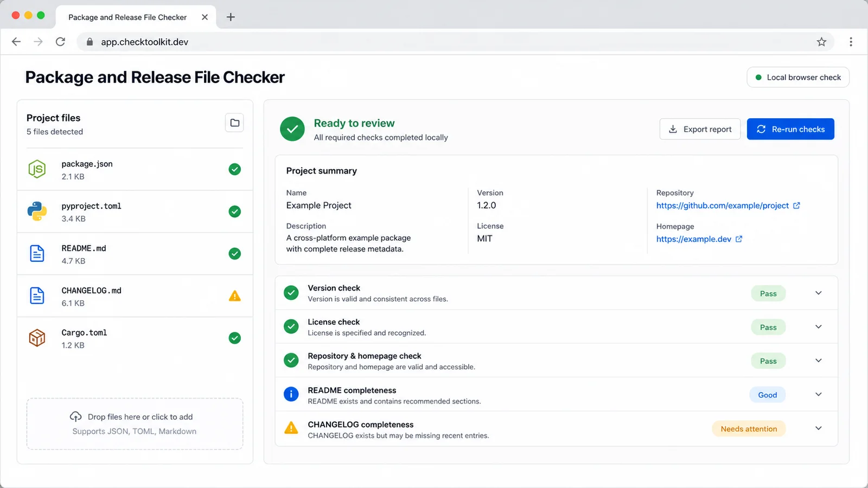868x488 pixels.
Task: Click the green check status for pyproject.toml
Action: [x=234, y=211]
